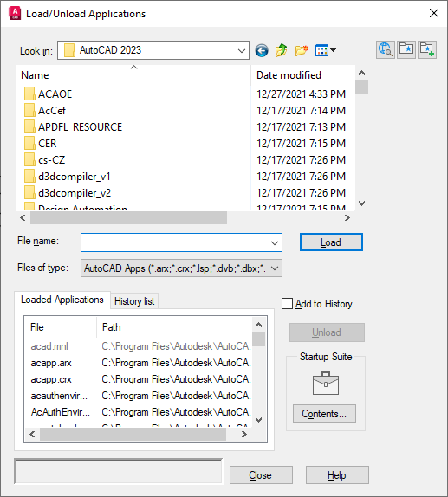The height and width of the screenshot is (497, 448).
Task: Click the date 12/27/2021 4:33 PM
Action: point(301,94)
